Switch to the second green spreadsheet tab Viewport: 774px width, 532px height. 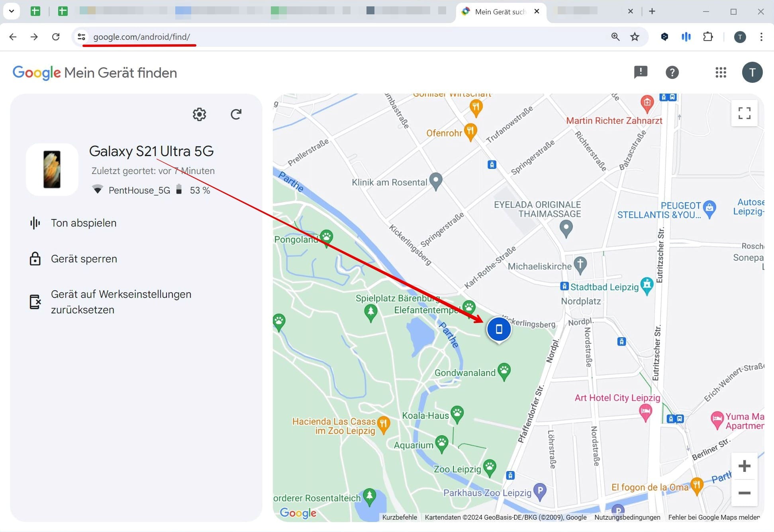63,11
